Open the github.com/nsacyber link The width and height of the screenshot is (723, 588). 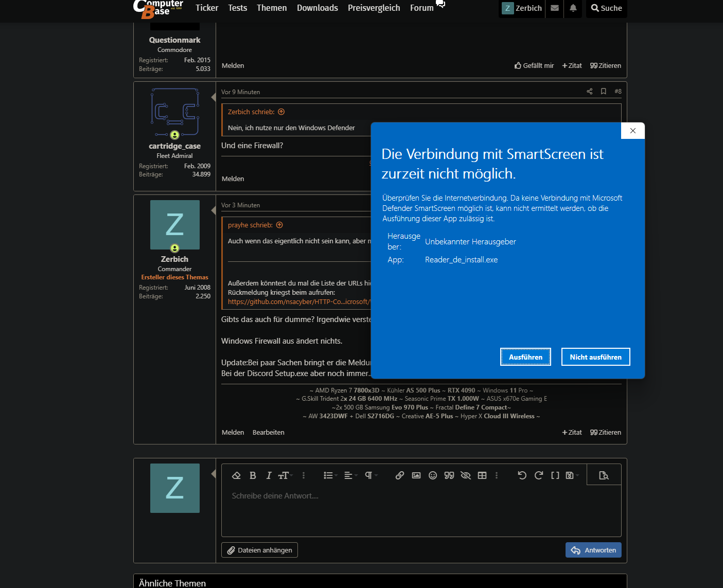point(299,302)
